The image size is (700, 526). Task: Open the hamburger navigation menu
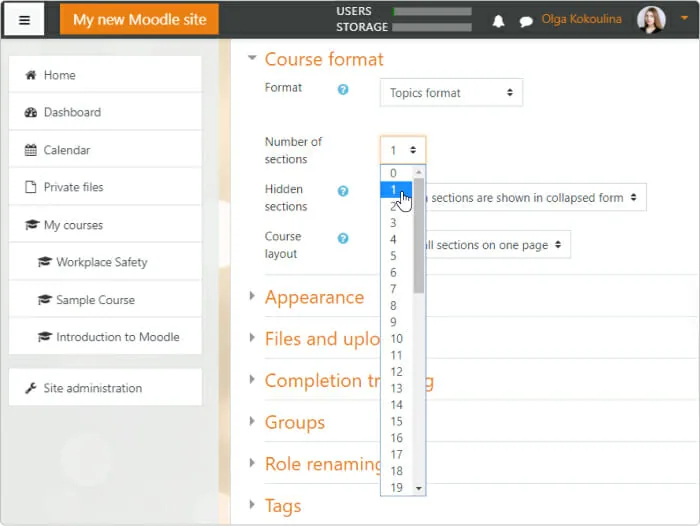click(x=24, y=20)
